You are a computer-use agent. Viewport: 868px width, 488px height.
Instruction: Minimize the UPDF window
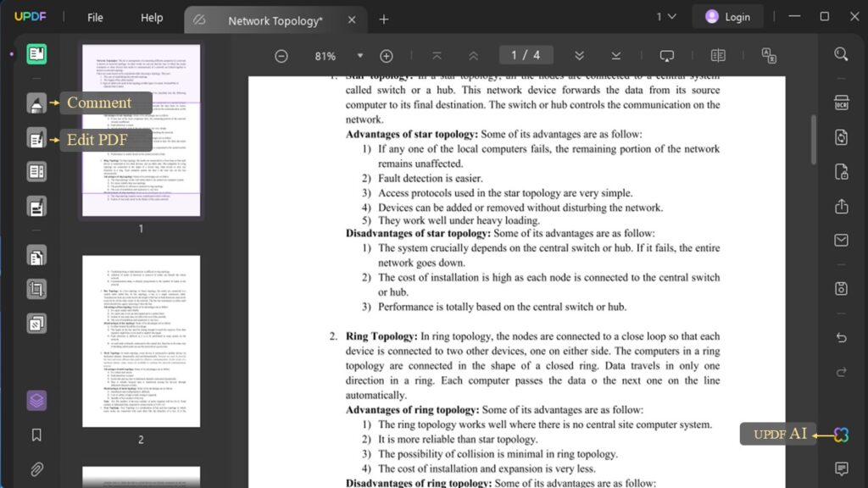coord(795,17)
